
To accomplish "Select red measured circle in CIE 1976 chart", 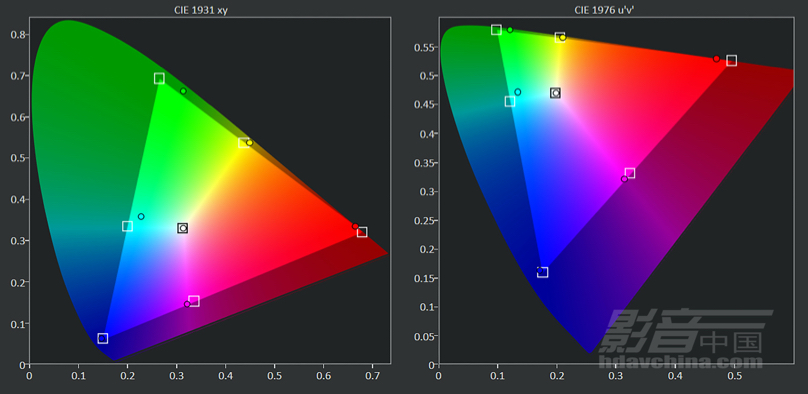I will pyautogui.click(x=716, y=59).
